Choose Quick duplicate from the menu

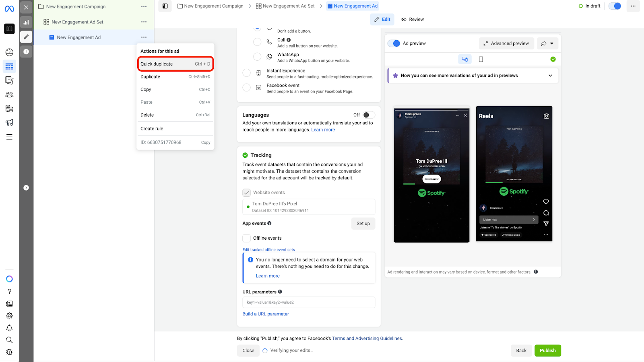(175, 64)
